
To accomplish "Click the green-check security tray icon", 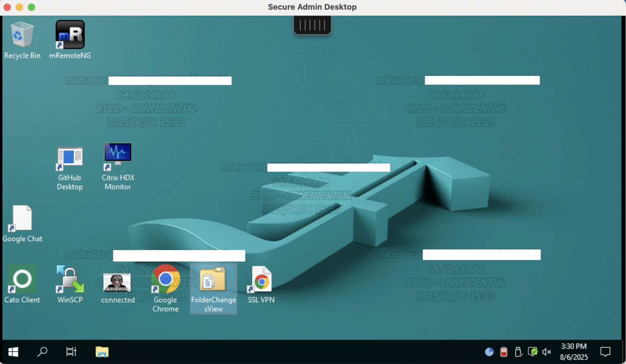I will coord(533,351).
